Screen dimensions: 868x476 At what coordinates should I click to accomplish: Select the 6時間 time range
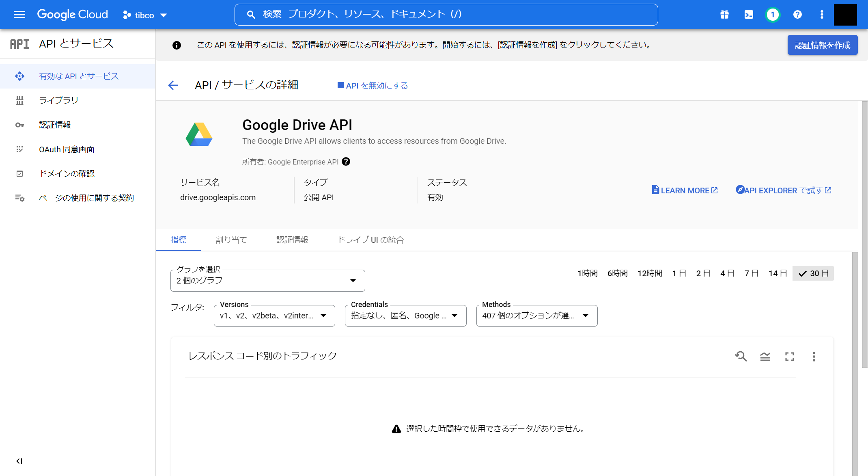pyautogui.click(x=618, y=273)
